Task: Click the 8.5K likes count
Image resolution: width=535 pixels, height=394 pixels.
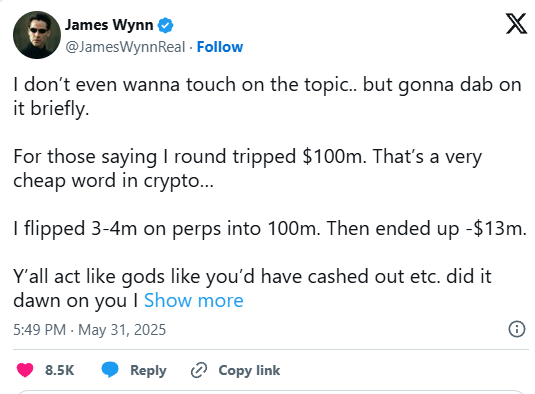Action: 59,370
